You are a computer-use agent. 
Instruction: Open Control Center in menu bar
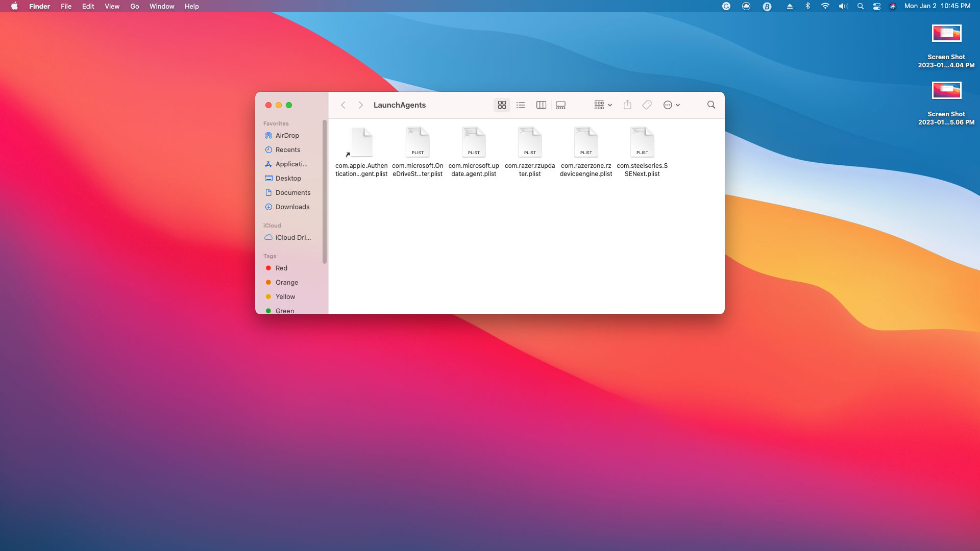pos(877,6)
